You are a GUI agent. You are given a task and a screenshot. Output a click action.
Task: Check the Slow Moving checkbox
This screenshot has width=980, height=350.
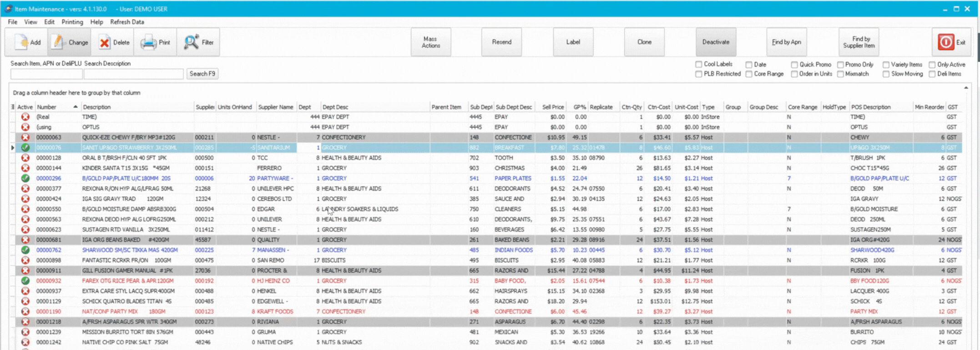pyautogui.click(x=886, y=74)
